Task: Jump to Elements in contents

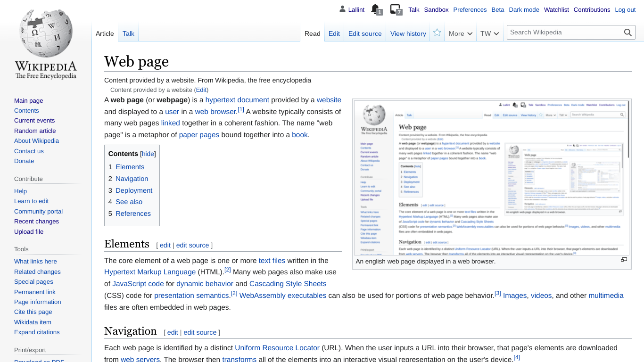Action: tap(130, 167)
